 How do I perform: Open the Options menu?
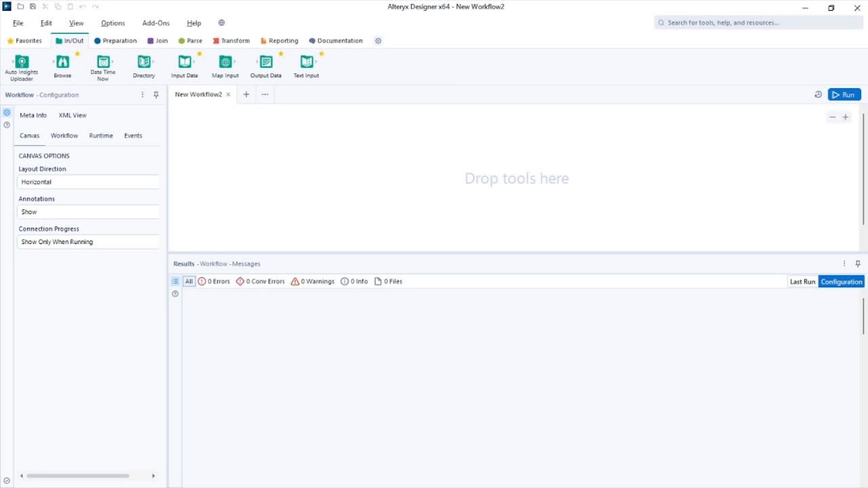point(113,23)
